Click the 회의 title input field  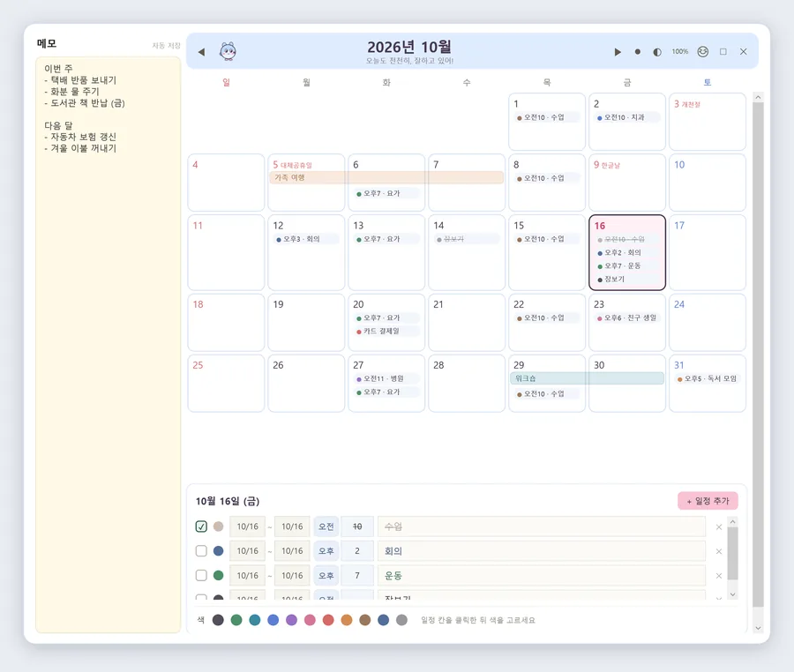pyautogui.click(x=542, y=550)
